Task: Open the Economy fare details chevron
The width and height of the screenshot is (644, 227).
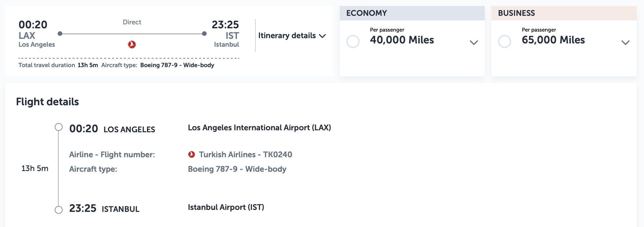Action: 474,42
